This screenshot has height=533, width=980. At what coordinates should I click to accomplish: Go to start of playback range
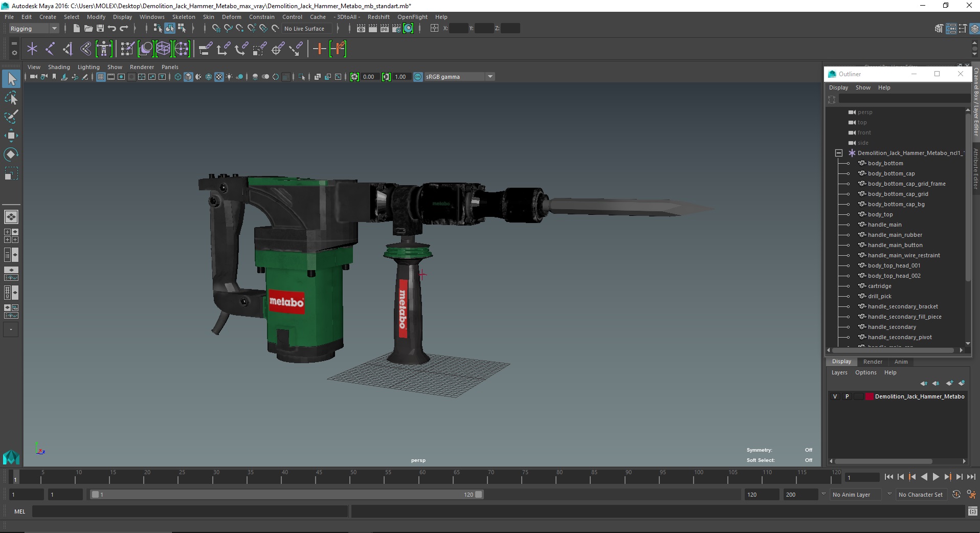[888, 477]
